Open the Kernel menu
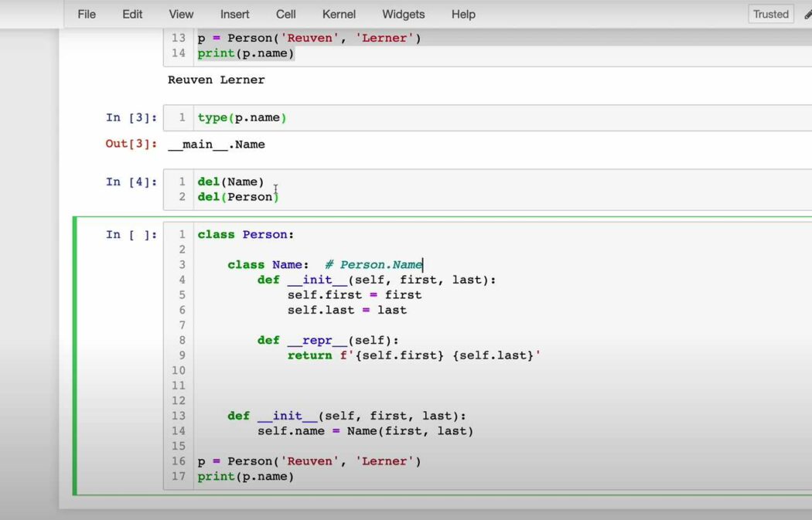Viewport: 812px width, 520px height. point(339,14)
